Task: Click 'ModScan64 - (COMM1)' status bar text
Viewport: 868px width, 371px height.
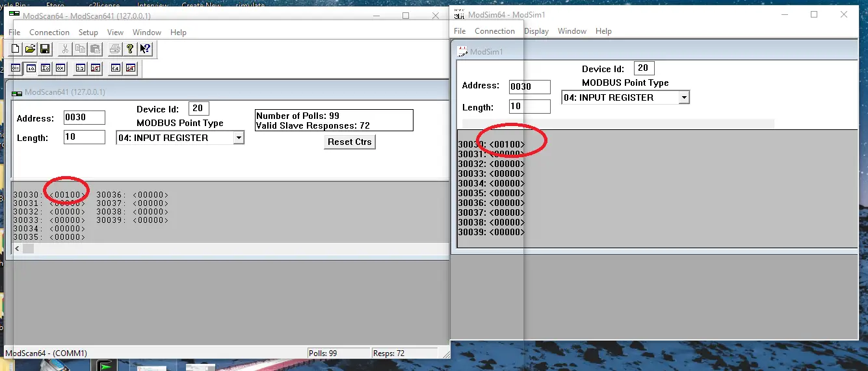Action: 46,353
